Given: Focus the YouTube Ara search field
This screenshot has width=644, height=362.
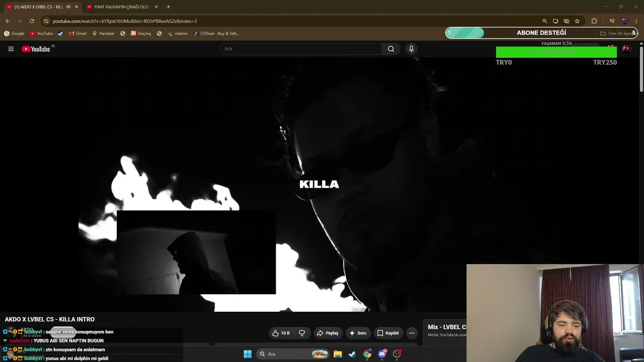Looking at the screenshot, I should click(x=300, y=49).
